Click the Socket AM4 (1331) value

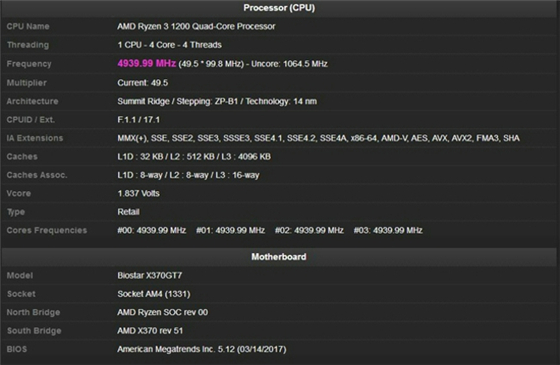tap(154, 294)
